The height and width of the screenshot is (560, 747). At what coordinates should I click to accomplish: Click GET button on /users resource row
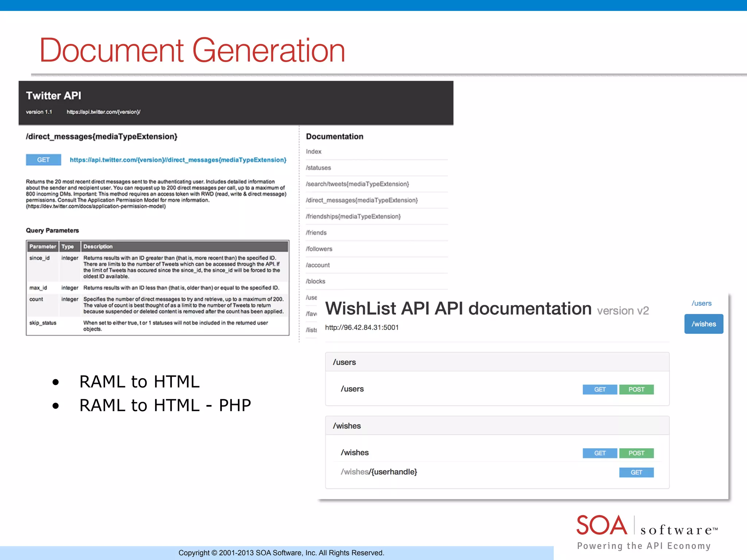point(600,389)
